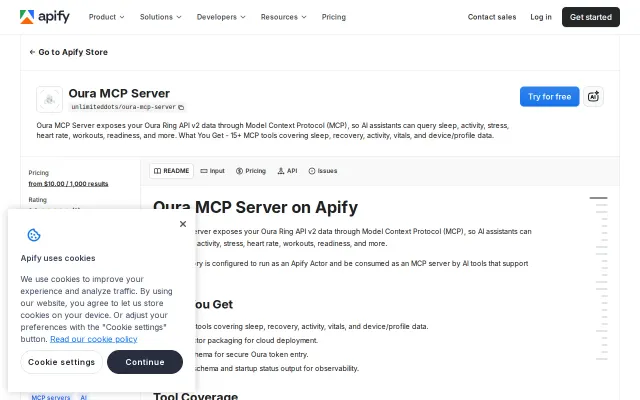This screenshot has width=640, height=400.
Task: Close the cookie banner with the X
Action: (x=183, y=224)
